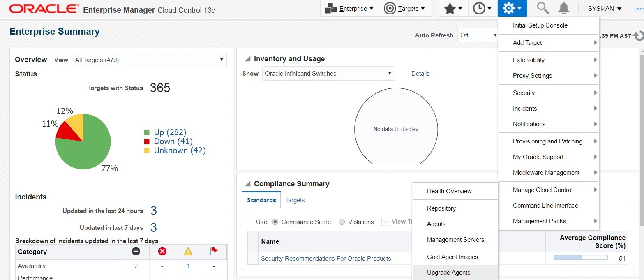
Task: Open the Targets menu
Action: [x=404, y=9]
